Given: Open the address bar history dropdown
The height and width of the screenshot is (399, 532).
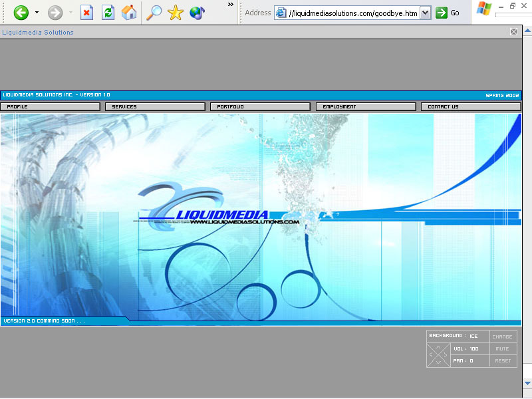Looking at the screenshot, I should (x=424, y=12).
